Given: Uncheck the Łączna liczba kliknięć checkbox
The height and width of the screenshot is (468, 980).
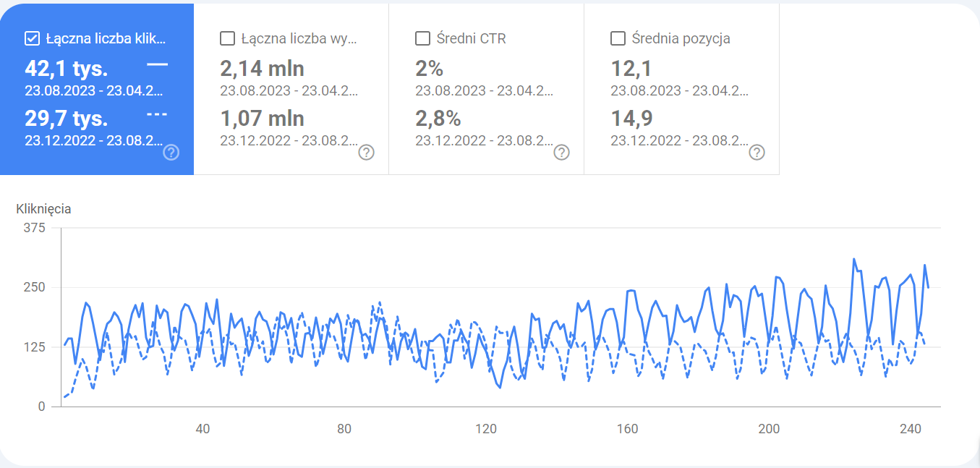Looking at the screenshot, I should [x=32, y=38].
